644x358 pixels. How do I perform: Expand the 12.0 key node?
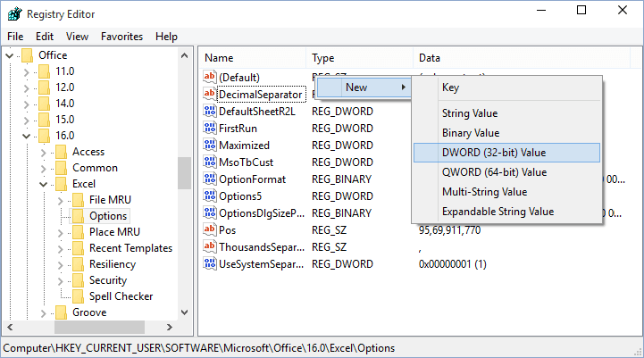point(26,88)
